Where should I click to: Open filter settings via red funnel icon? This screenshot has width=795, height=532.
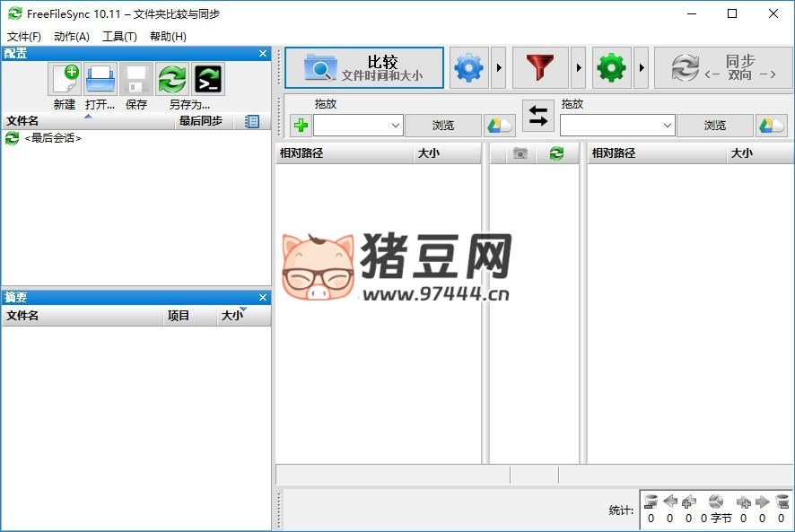coord(540,68)
